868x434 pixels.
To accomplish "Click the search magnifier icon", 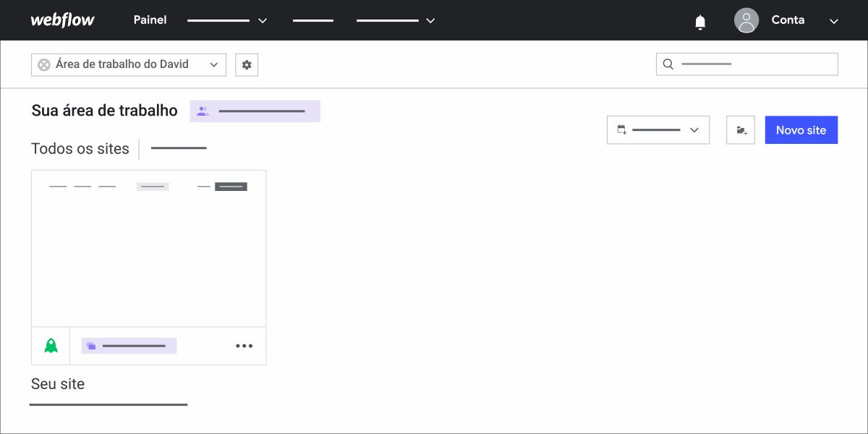I will pos(667,64).
